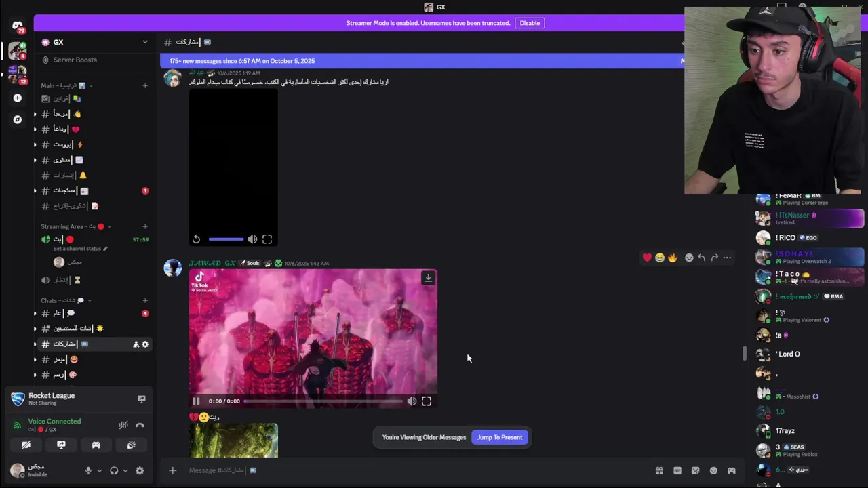Open the Discover servers compass icon
Image resolution: width=868 pixels, height=488 pixels.
click(x=17, y=119)
